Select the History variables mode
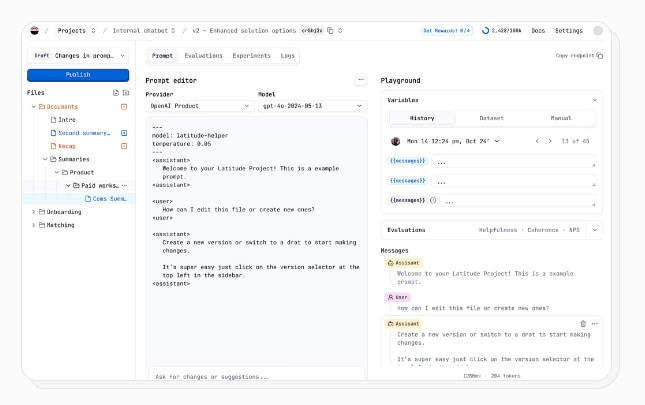The height and width of the screenshot is (405, 645). [422, 118]
